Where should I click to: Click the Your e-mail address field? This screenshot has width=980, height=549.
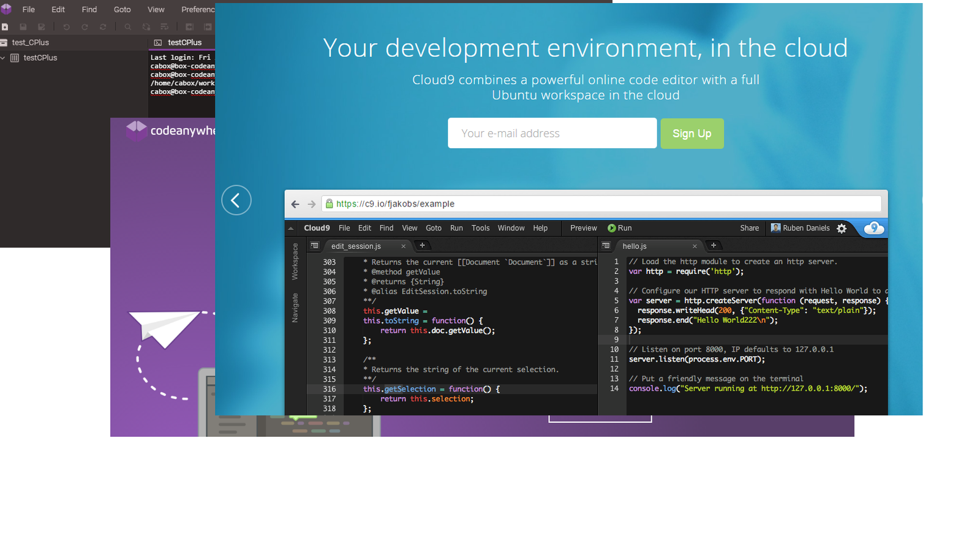[x=552, y=133]
